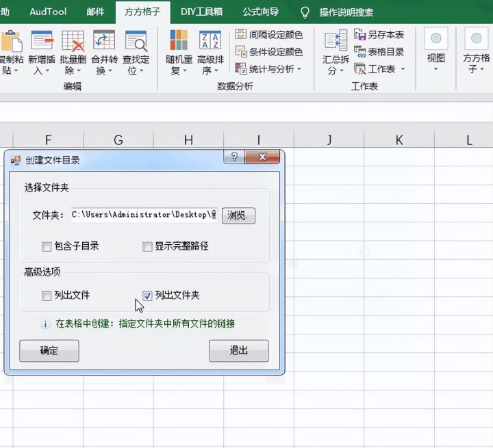Expand the 批量删除 dropdown arrow
The image size is (493, 448).
[x=79, y=71]
